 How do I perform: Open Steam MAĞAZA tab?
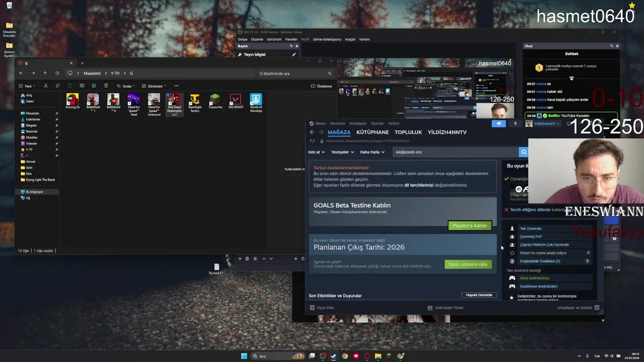[339, 132]
